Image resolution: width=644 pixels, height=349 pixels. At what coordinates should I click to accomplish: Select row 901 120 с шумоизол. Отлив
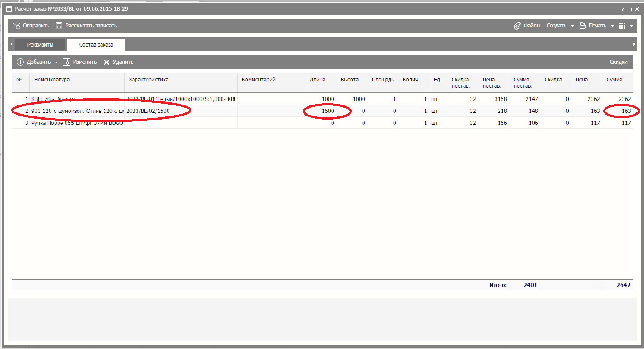322,111
